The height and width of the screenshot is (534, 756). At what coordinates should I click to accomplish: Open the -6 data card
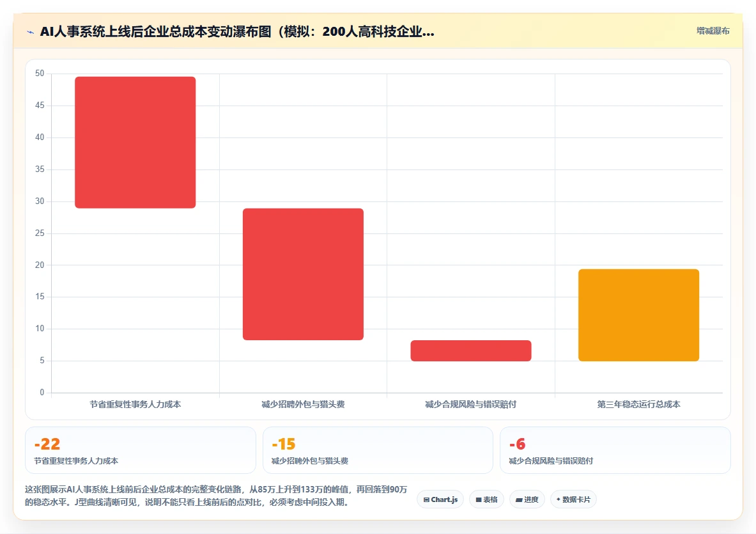point(615,450)
